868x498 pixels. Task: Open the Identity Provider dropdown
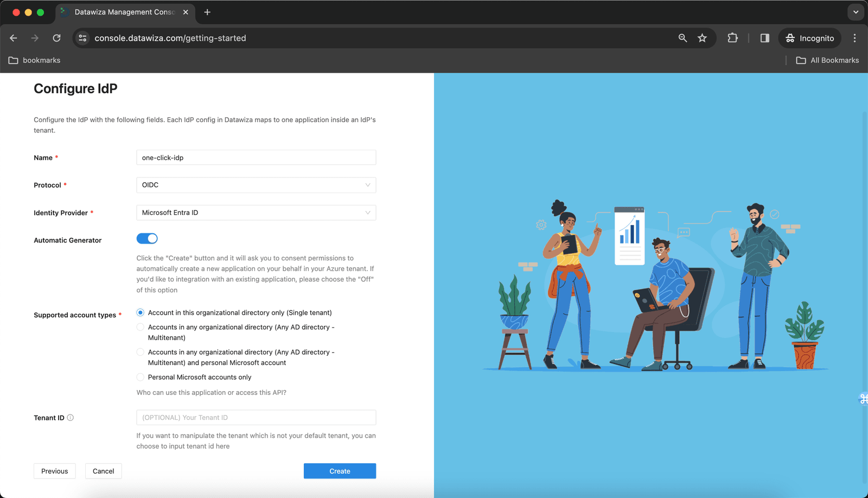pos(256,213)
